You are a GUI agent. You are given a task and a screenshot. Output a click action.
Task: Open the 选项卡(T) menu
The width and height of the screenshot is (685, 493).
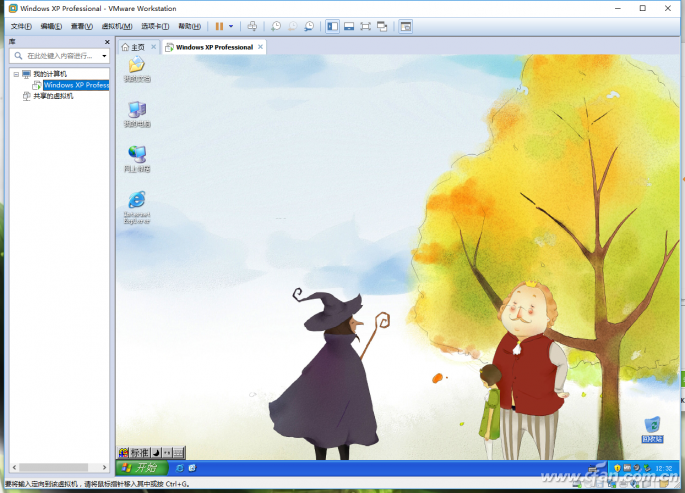point(155,26)
